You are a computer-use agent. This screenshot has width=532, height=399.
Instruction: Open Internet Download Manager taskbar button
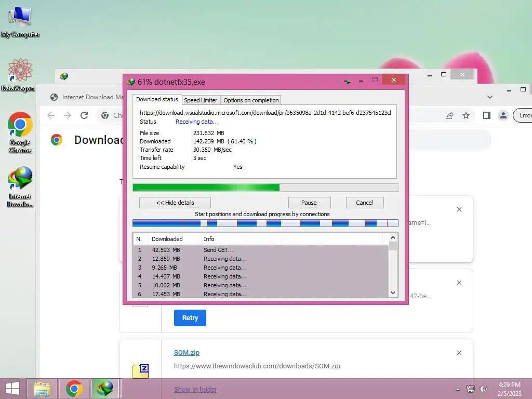[x=105, y=389]
